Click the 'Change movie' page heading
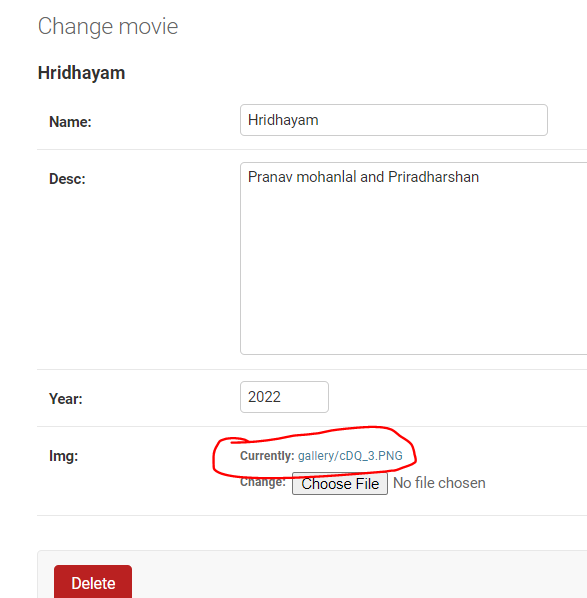 coord(108,26)
